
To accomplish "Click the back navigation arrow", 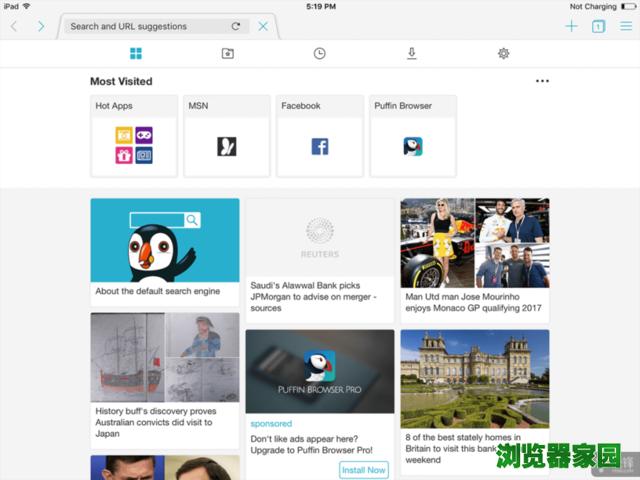I will [x=14, y=26].
